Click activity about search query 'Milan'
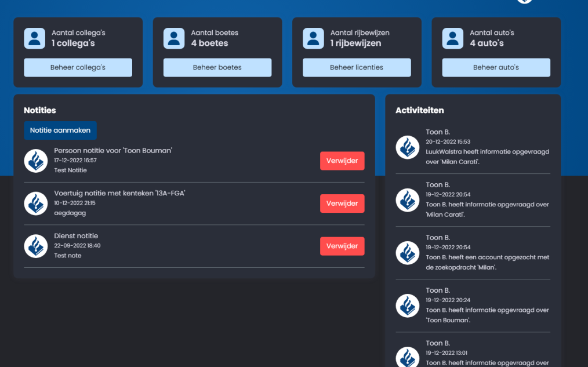The image size is (588, 367). (487, 262)
